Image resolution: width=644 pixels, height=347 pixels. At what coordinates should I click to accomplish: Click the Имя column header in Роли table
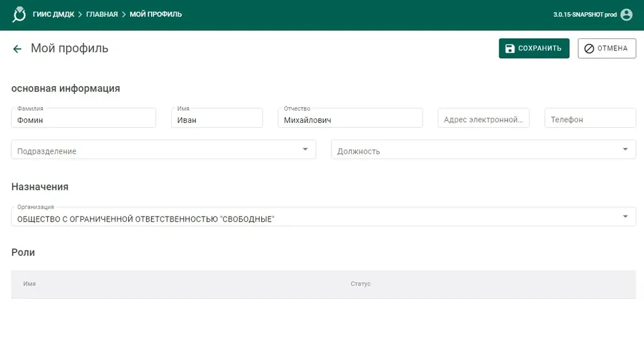(30, 284)
